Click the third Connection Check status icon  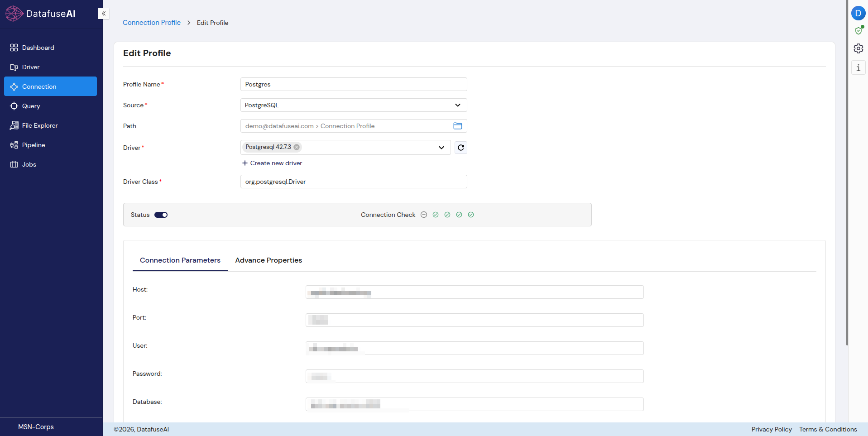pos(447,215)
